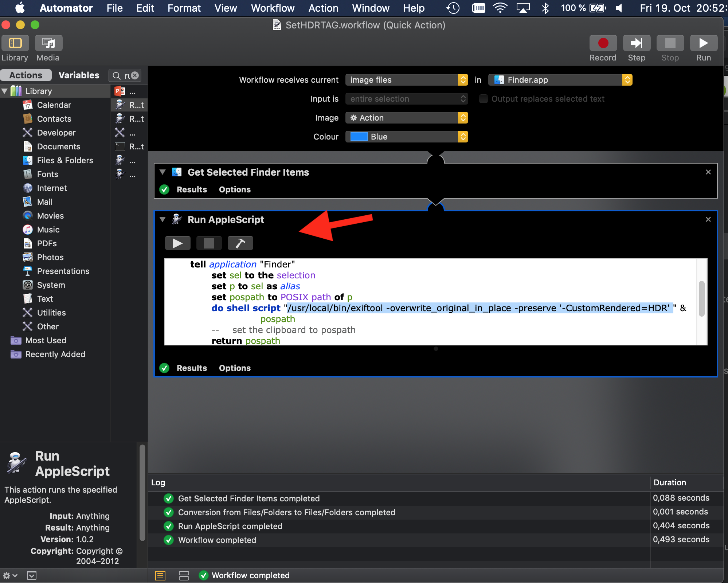Open the Blue colour picker dropdown
This screenshot has height=583, width=728.
click(x=406, y=137)
